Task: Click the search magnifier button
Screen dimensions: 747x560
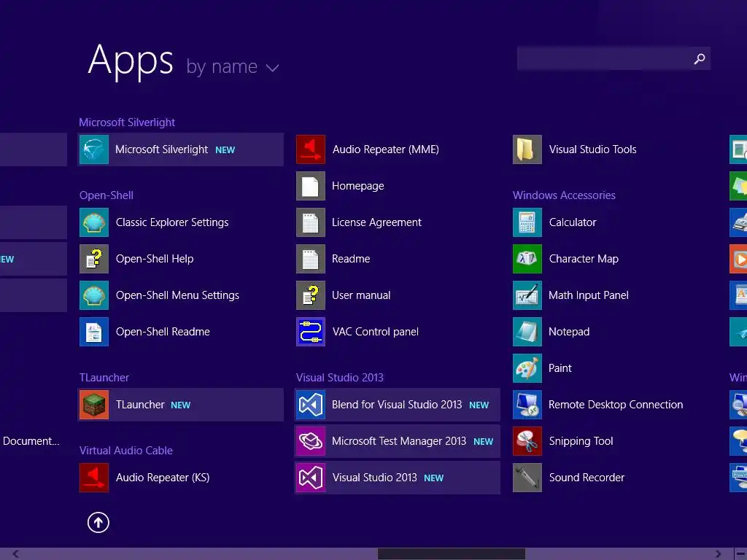Action: (x=700, y=58)
